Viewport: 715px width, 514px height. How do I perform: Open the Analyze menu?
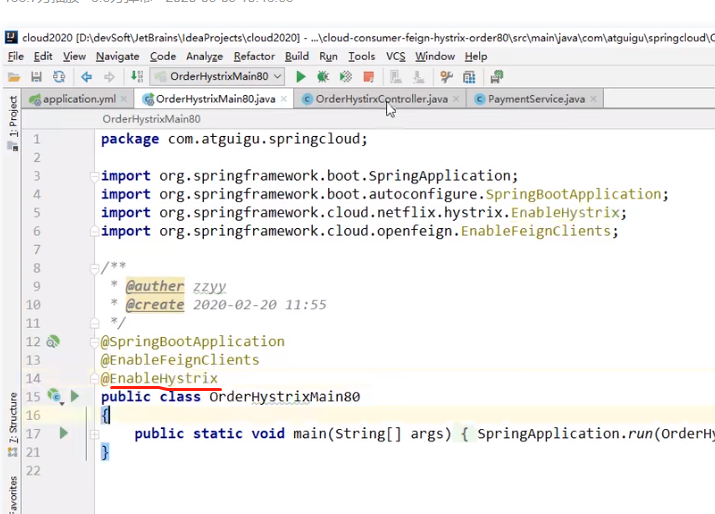click(204, 57)
